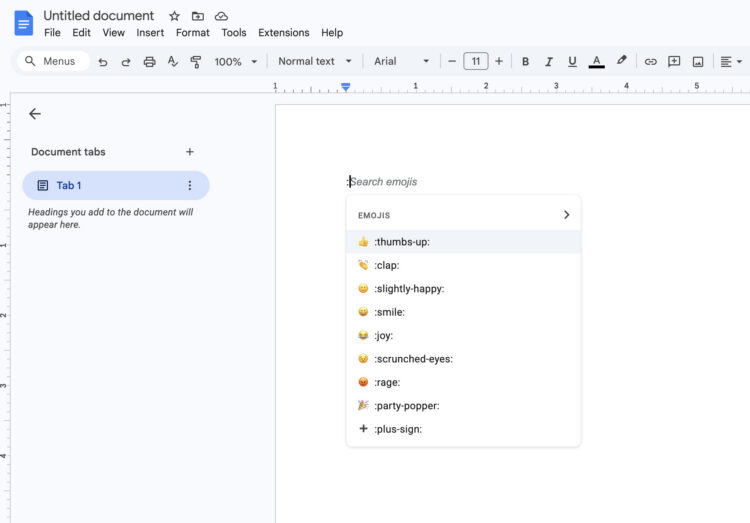Open the Insert menu
Image resolution: width=750 pixels, height=523 pixels.
click(x=150, y=33)
